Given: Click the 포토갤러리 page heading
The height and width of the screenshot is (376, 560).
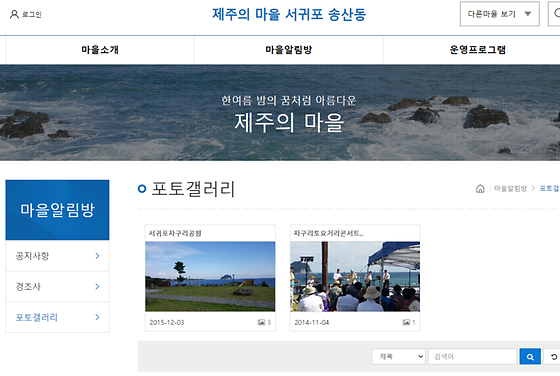Looking at the screenshot, I should 193,189.
